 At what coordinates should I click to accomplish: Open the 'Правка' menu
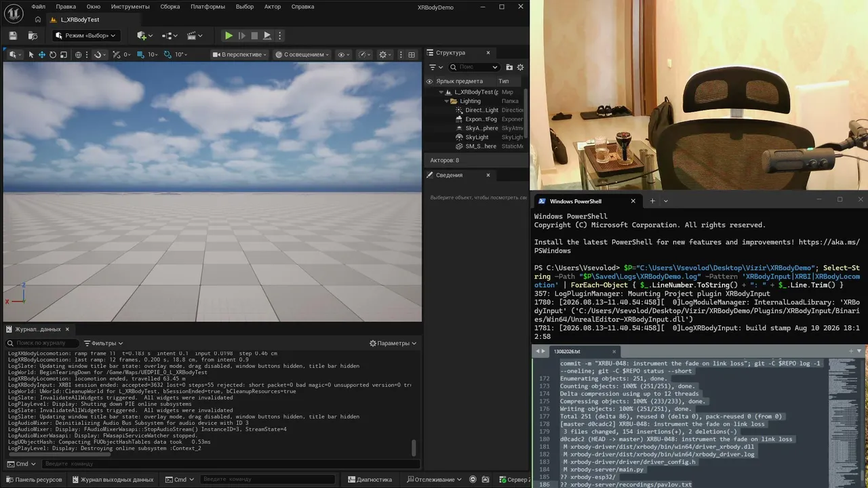(x=66, y=7)
